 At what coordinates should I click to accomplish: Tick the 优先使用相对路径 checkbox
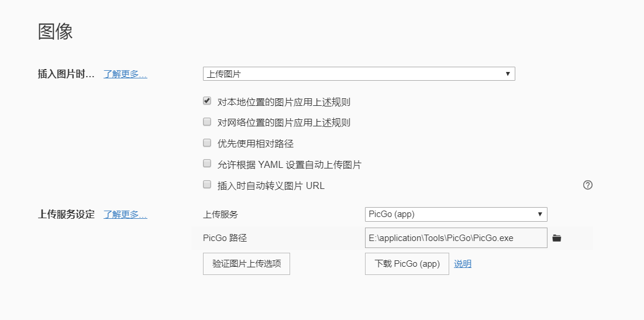[207, 143]
